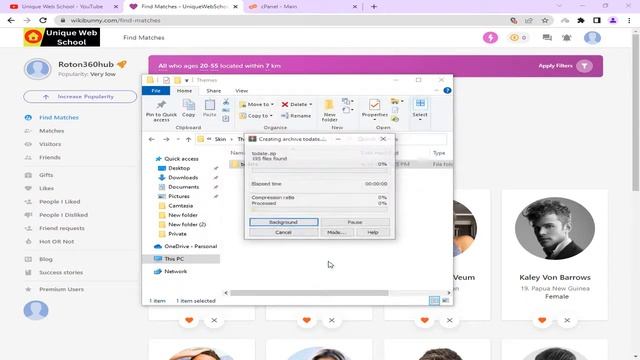
Task: Click Explorer horizontal scrollbar
Action: pyautogui.click(x=309, y=293)
